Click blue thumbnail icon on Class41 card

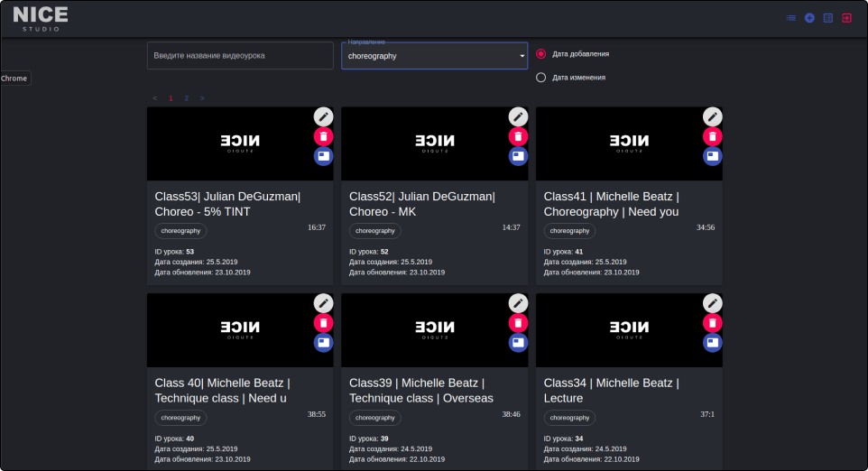click(713, 156)
